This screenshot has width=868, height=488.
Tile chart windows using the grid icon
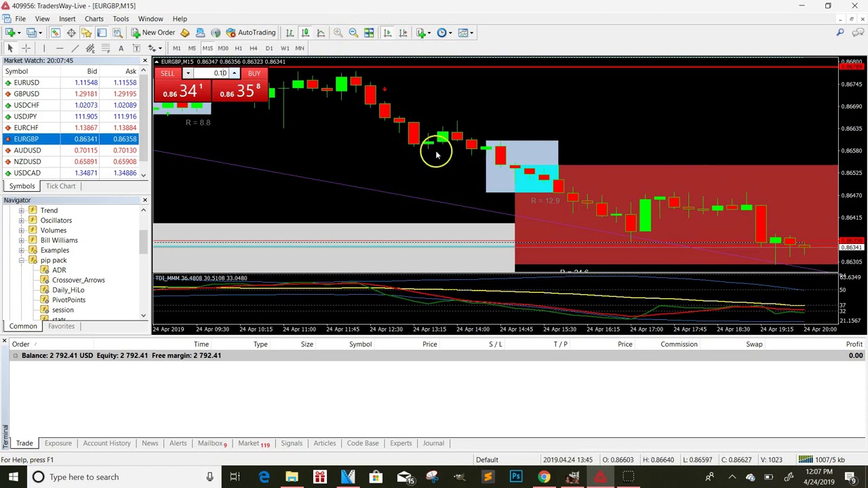(x=369, y=33)
